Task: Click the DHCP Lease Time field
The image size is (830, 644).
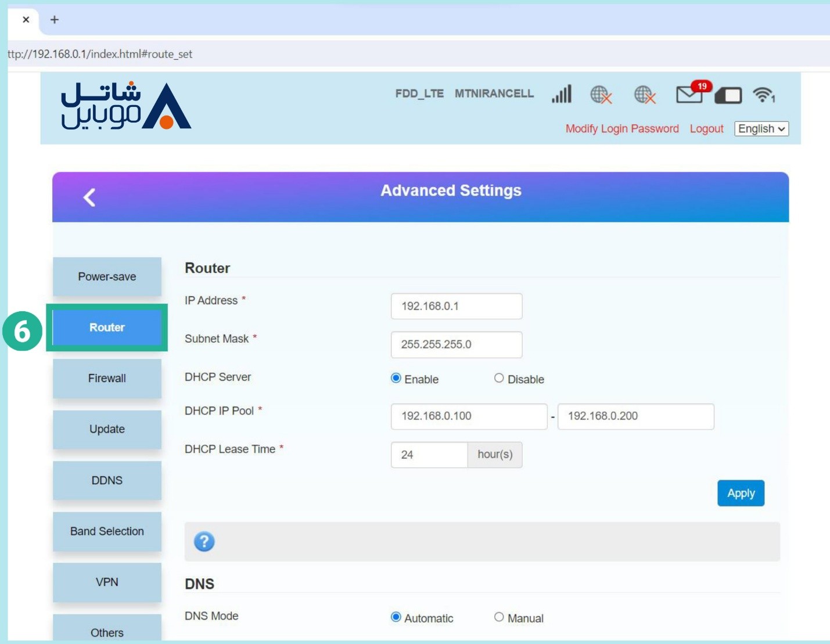Action: (x=429, y=455)
